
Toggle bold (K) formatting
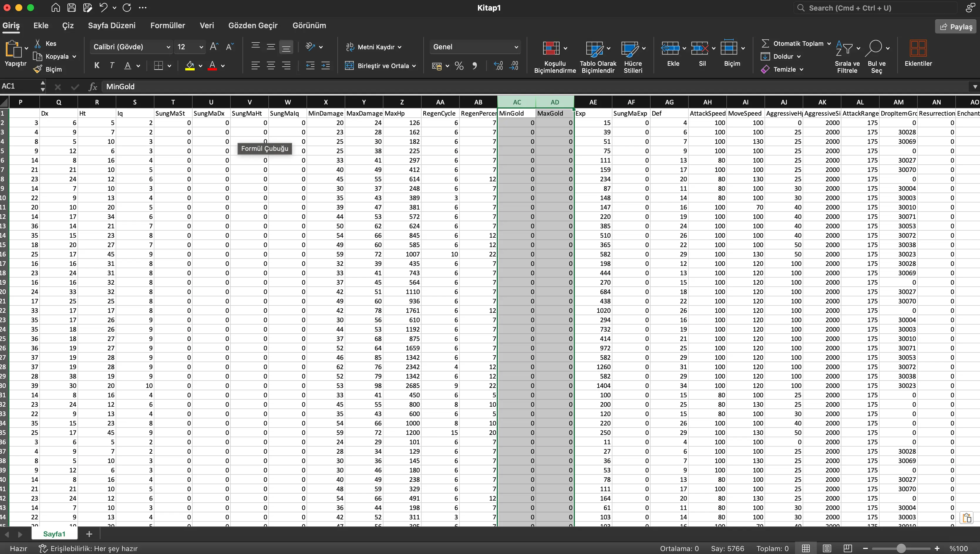(x=97, y=65)
